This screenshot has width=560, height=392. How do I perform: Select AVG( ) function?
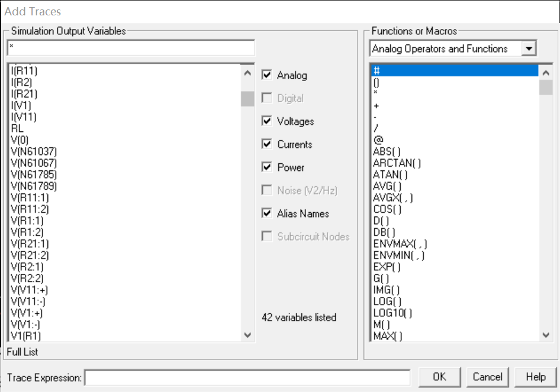pyautogui.click(x=388, y=186)
